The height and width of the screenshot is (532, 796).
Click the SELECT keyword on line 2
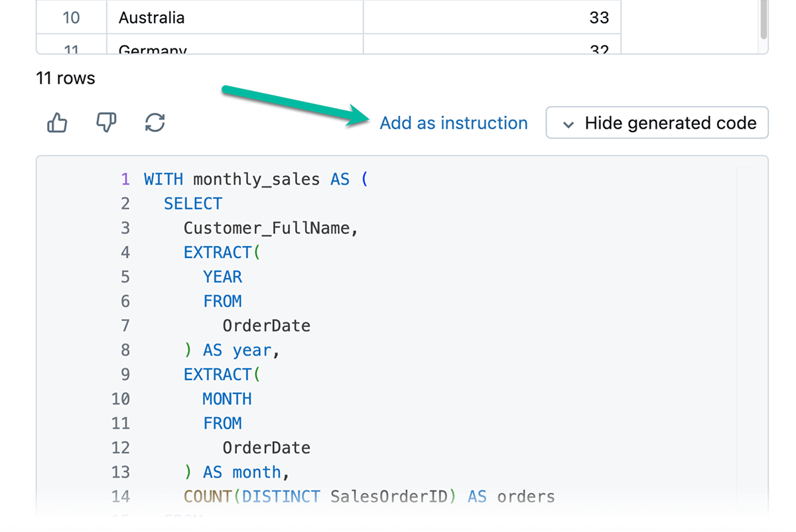point(193,204)
